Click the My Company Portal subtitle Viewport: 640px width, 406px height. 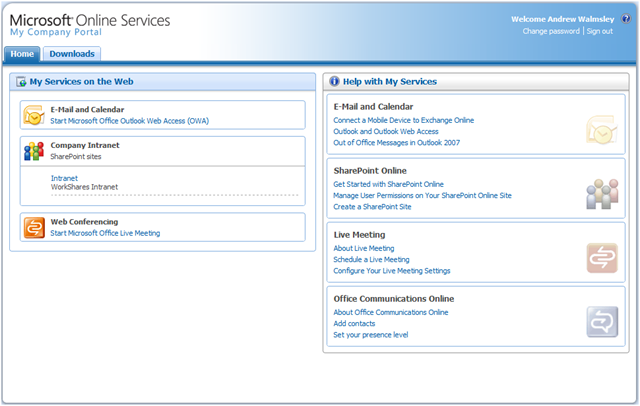(56, 32)
